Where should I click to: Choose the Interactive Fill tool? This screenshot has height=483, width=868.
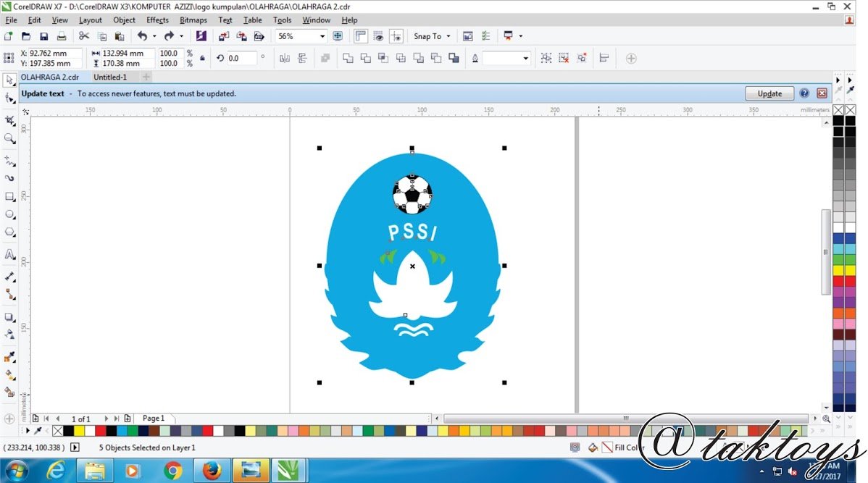[x=9, y=374]
